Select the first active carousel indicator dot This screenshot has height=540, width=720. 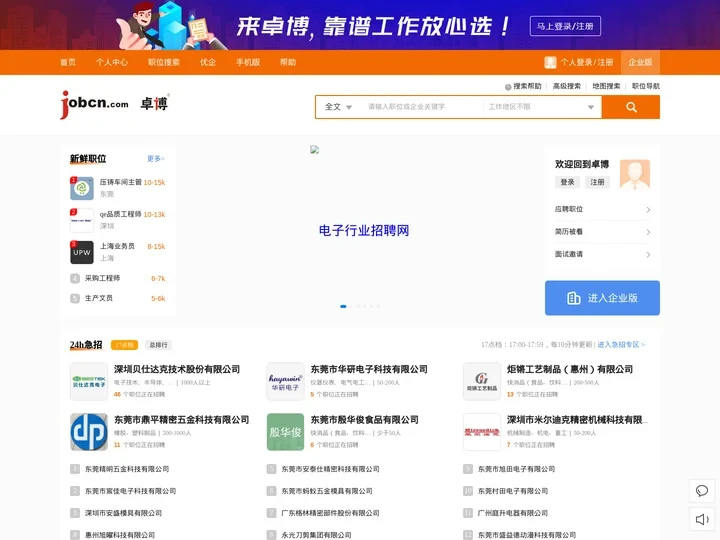pyautogui.click(x=343, y=306)
